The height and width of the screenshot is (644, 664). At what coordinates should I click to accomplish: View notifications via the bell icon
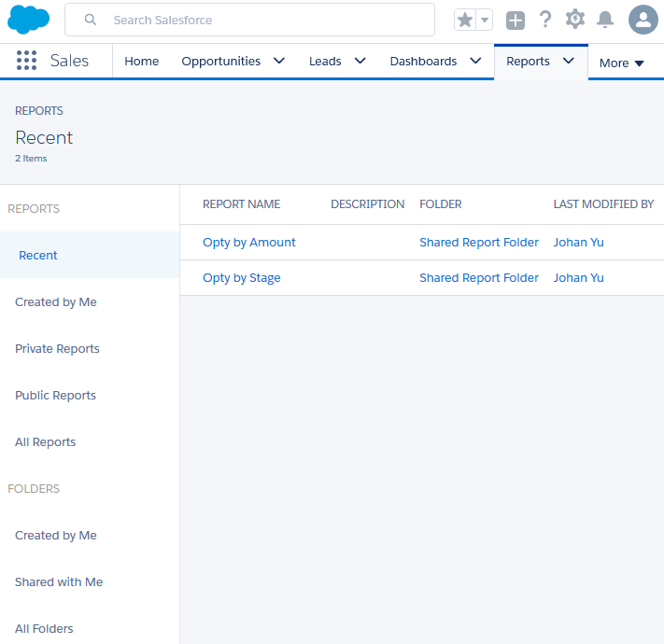(x=605, y=20)
